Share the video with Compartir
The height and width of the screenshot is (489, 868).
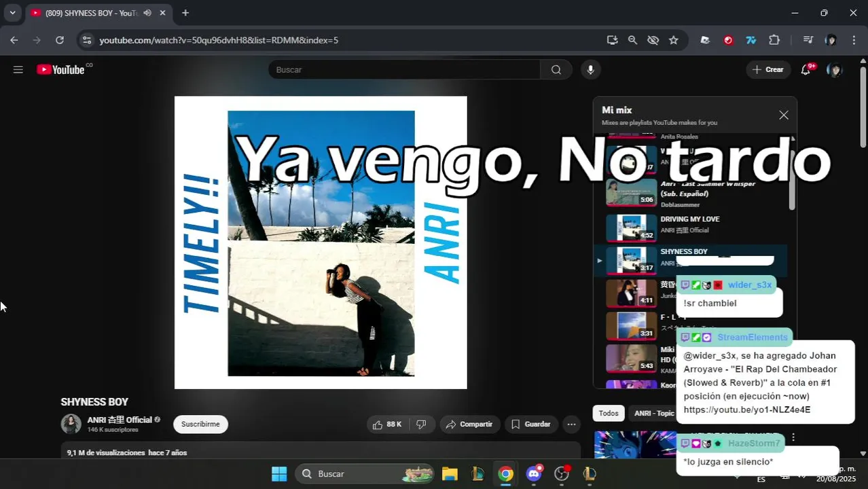469,424
